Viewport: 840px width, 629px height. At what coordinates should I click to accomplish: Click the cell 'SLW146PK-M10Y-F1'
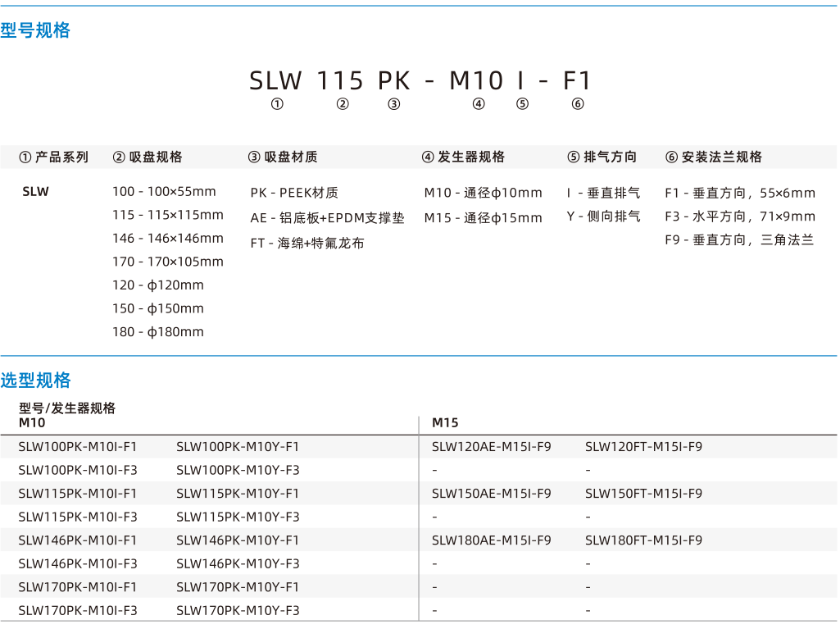click(238, 540)
